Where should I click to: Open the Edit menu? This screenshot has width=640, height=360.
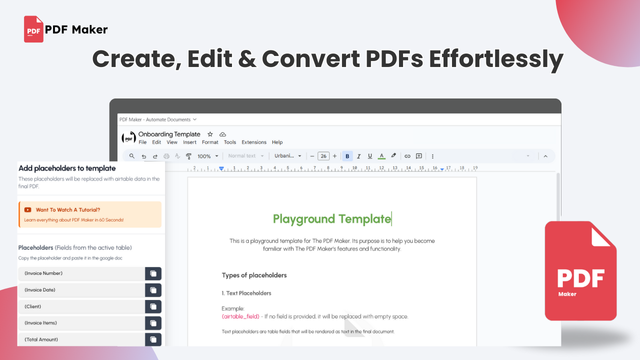(x=156, y=142)
